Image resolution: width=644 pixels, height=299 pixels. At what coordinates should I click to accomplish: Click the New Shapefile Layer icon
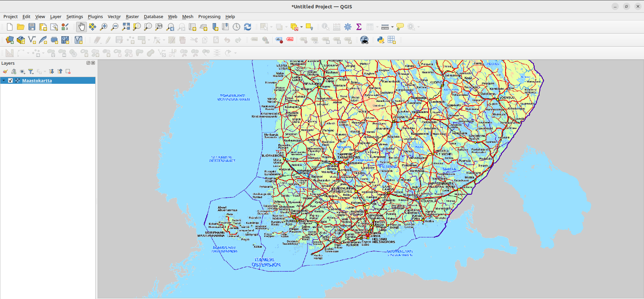[32, 40]
